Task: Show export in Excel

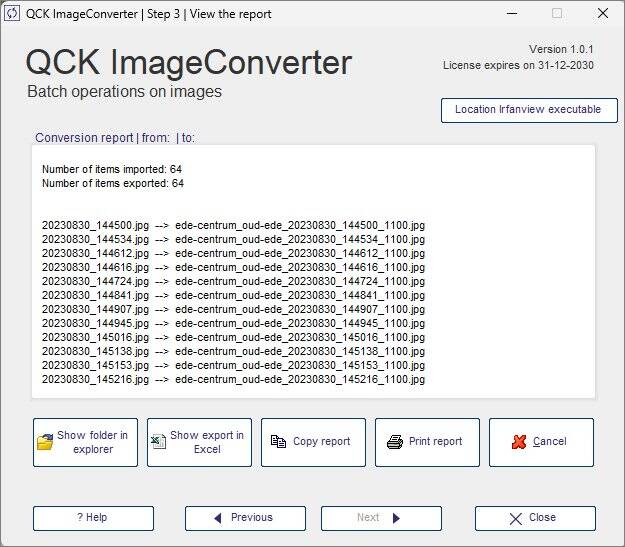Action: [199, 442]
